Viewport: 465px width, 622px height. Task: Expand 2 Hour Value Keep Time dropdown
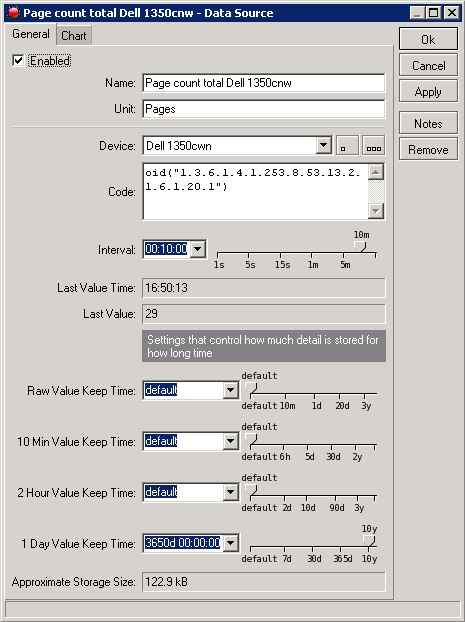tap(231, 492)
